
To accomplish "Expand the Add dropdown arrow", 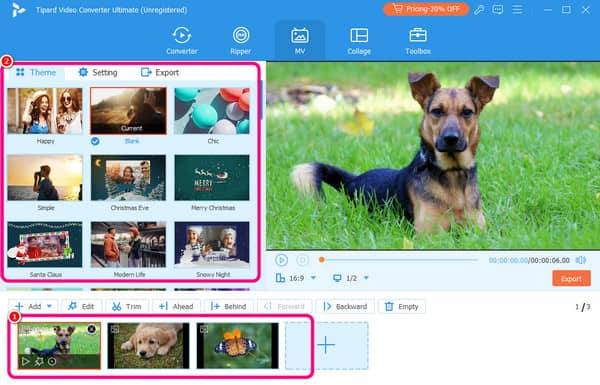I will (x=49, y=307).
